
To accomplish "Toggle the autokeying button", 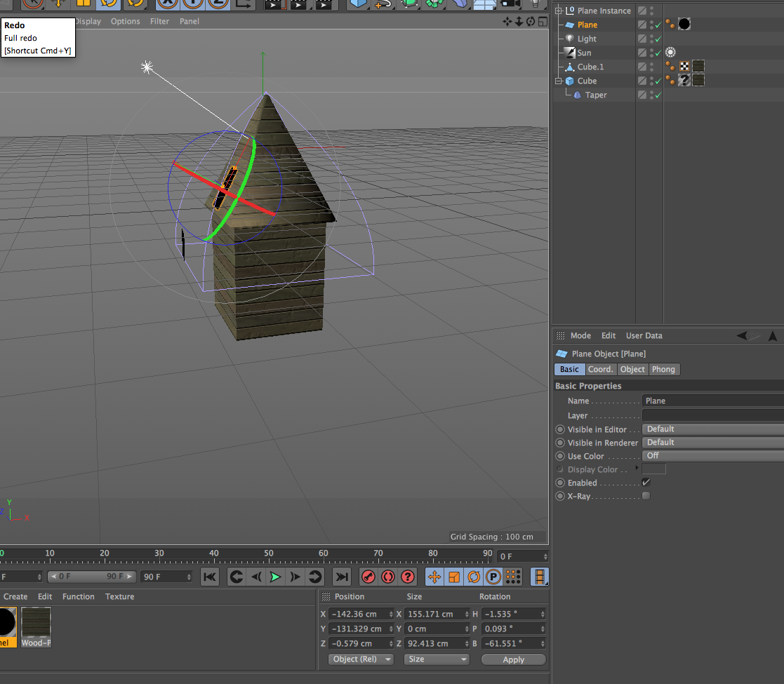I will tap(387, 577).
